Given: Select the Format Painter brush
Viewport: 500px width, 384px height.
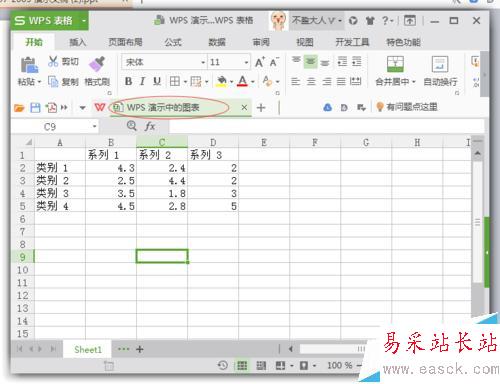Looking at the screenshot, I should (97, 64).
